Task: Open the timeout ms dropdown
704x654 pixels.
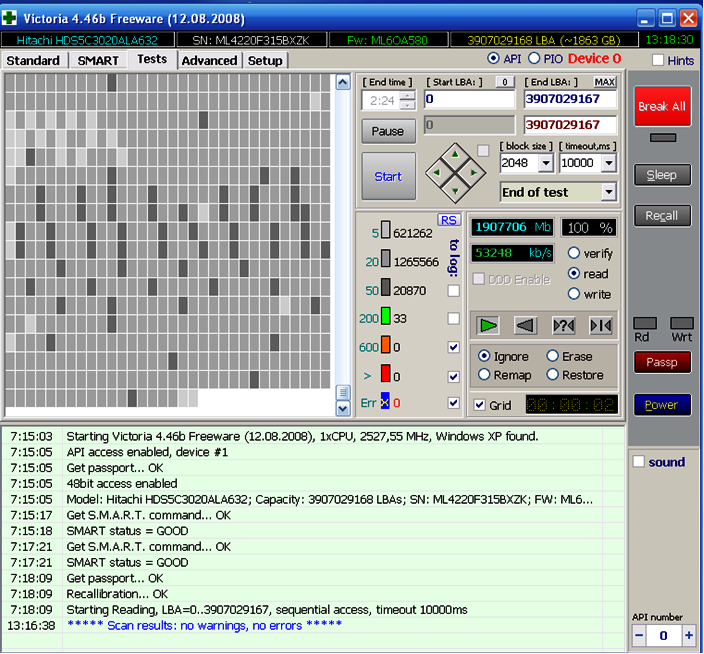Action: point(608,163)
